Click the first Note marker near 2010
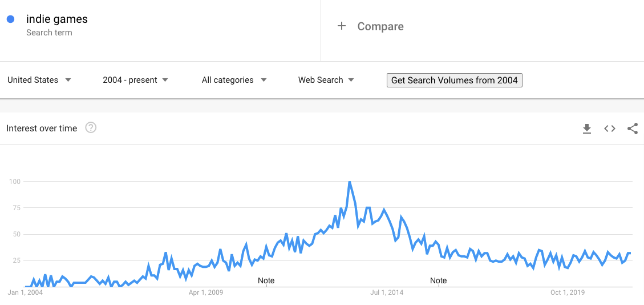644x305 pixels. coord(266,280)
